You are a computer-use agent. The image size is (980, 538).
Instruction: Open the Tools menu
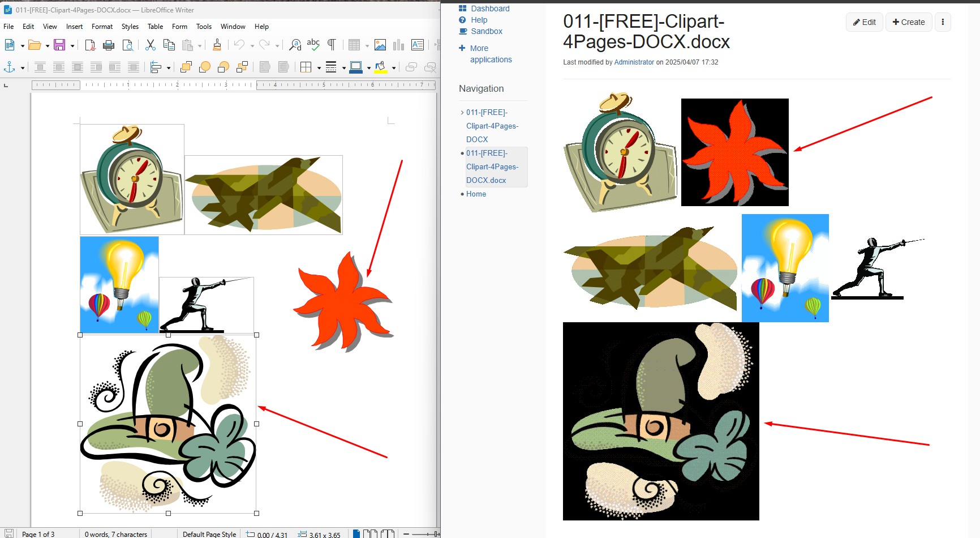204,27
